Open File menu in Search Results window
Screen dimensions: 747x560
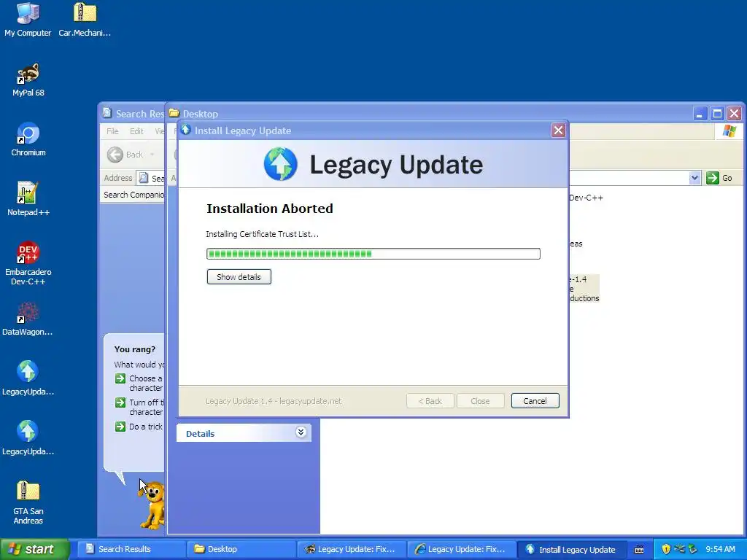[x=112, y=131]
